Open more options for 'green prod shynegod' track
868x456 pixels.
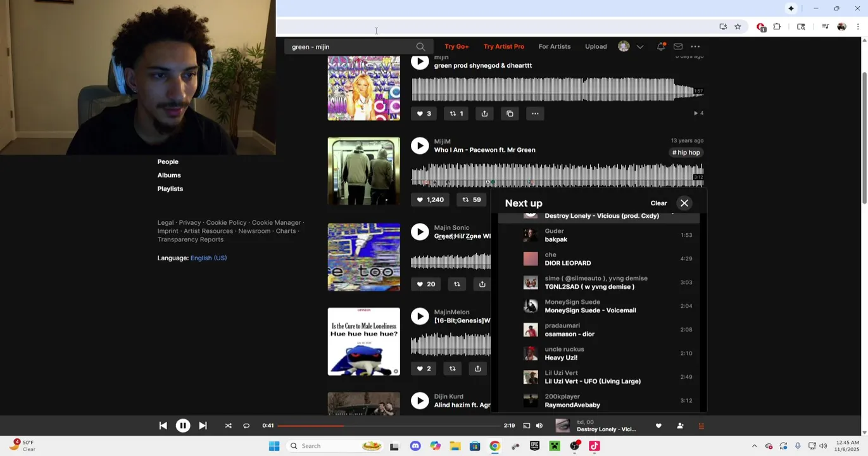tap(535, 113)
